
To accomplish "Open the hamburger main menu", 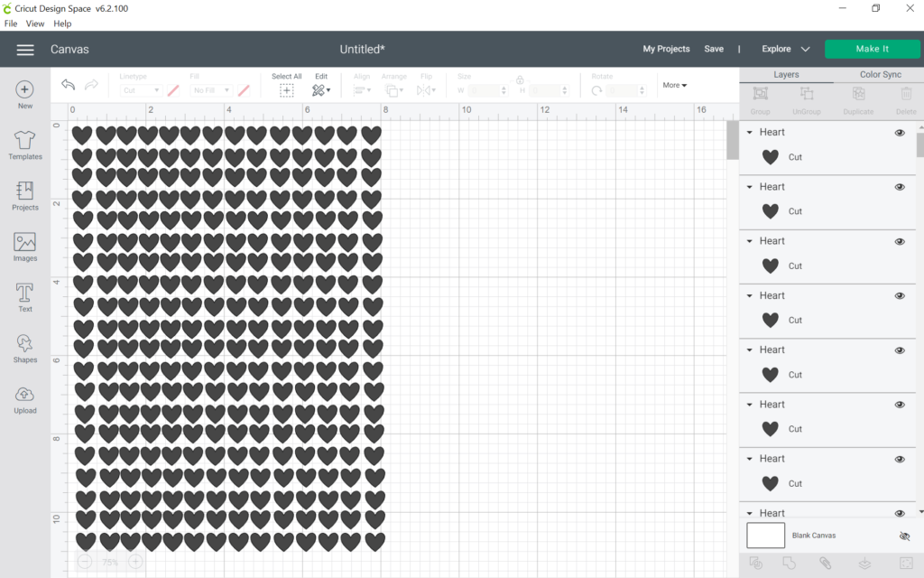I will (25, 50).
